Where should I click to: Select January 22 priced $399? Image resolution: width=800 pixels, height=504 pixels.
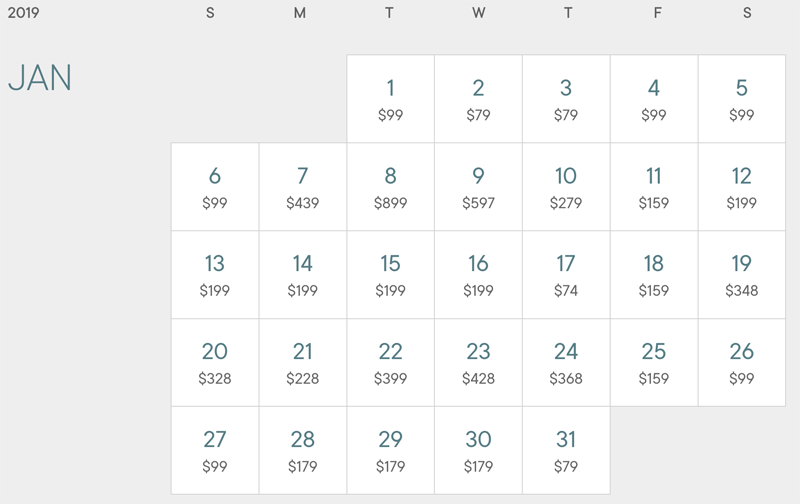(390, 363)
